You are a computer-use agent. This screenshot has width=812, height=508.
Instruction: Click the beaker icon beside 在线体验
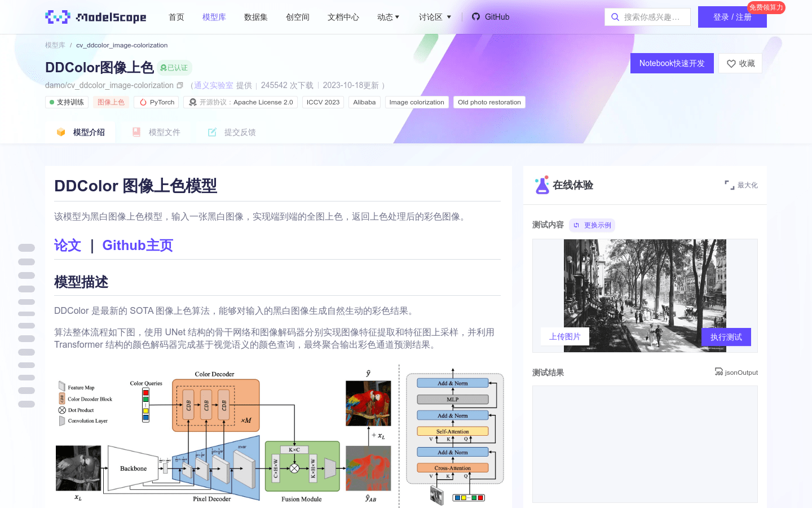click(x=541, y=185)
